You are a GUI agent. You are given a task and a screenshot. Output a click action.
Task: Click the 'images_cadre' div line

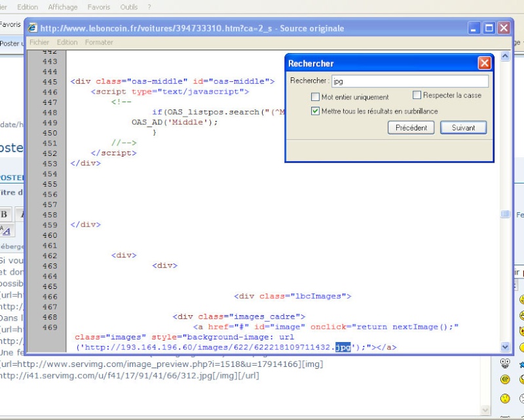point(239,316)
